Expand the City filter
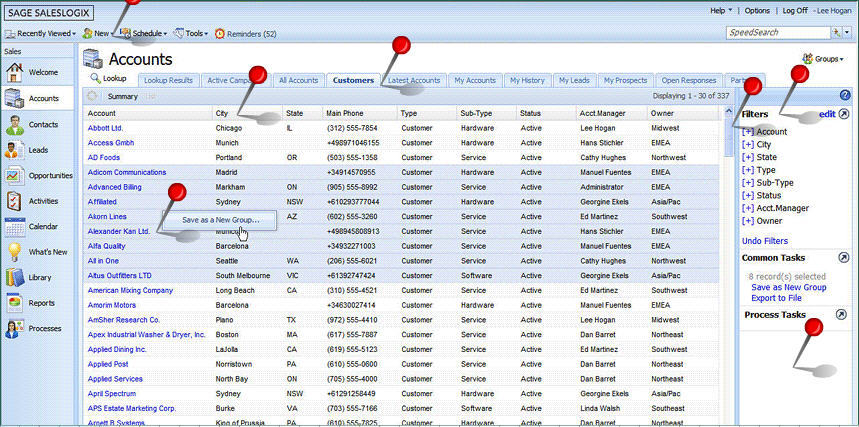The image size is (859, 427). 748,145
